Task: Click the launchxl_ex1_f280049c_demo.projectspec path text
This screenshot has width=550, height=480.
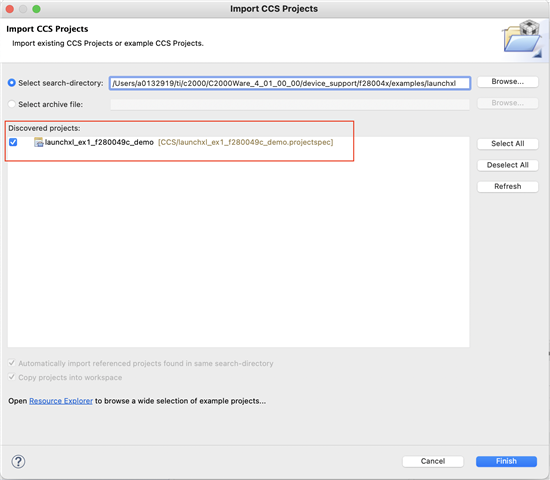Action: pyautogui.click(x=246, y=142)
